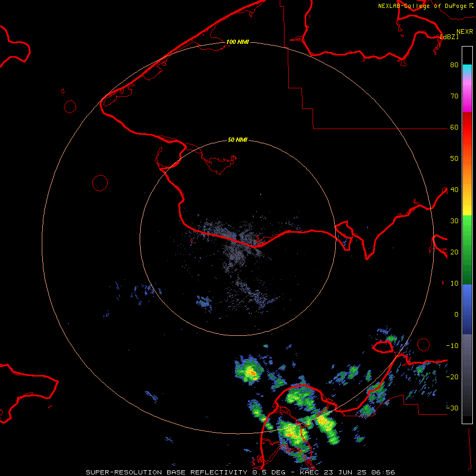Click the 10 value on dBZ scale
Image resolution: width=476 pixels, height=476 pixels.
click(x=454, y=283)
